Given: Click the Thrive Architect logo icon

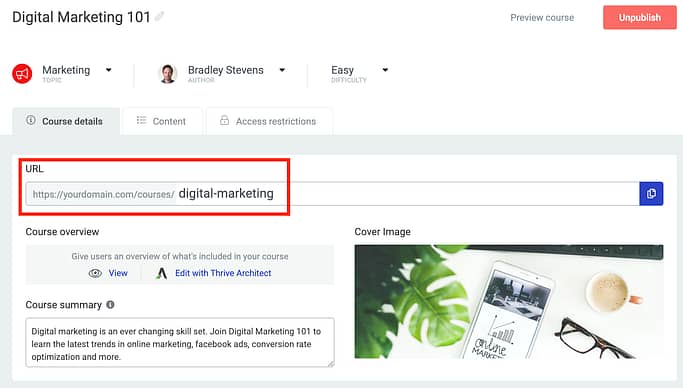Looking at the screenshot, I should (162, 273).
